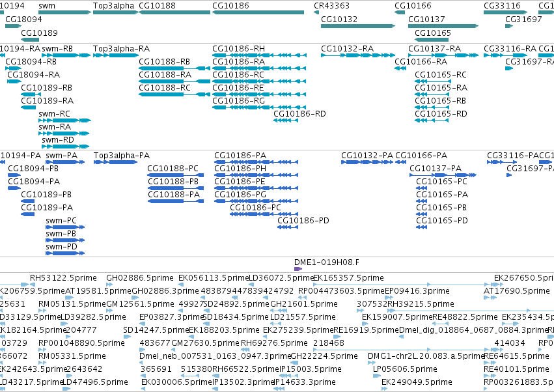Open the CG10165 gene label
Viewport: 554px width, 392px height.
click(x=433, y=33)
